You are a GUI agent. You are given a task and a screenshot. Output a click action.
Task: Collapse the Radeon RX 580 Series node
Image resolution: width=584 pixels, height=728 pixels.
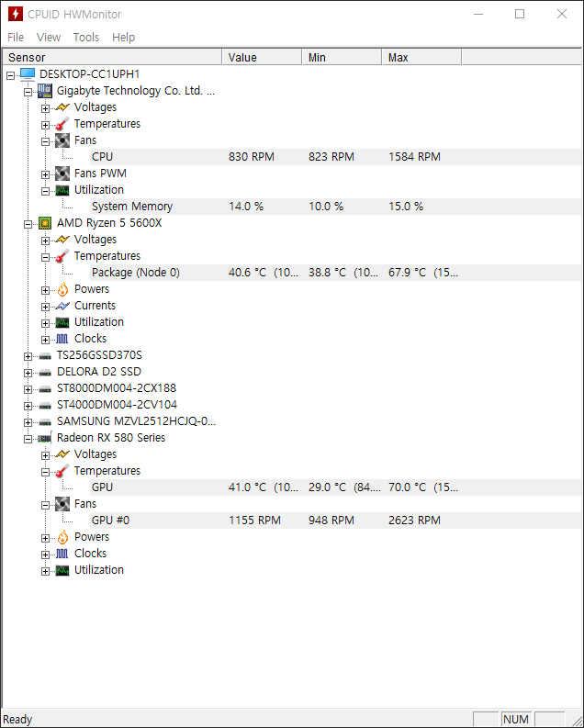(28, 439)
